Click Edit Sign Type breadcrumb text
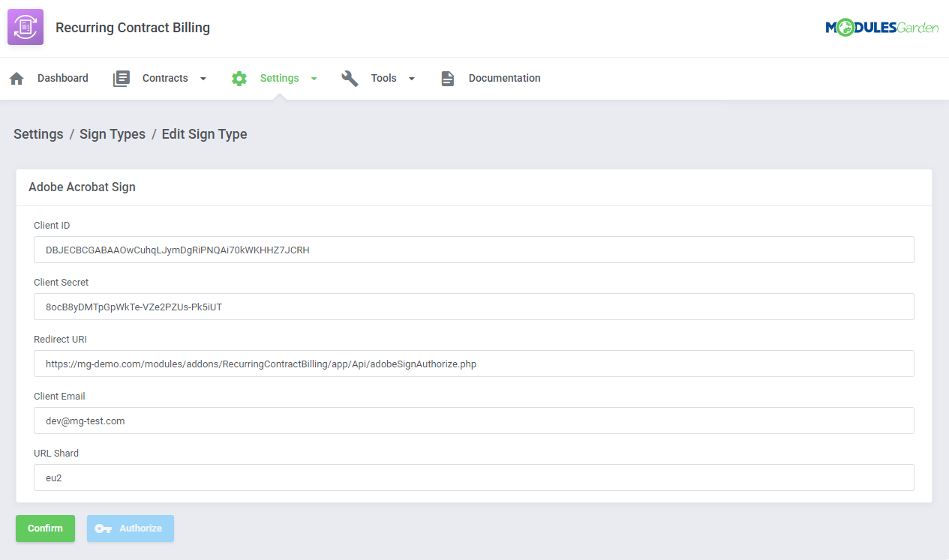The width and height of the screenshot is (949, 560). click(204, 134)
